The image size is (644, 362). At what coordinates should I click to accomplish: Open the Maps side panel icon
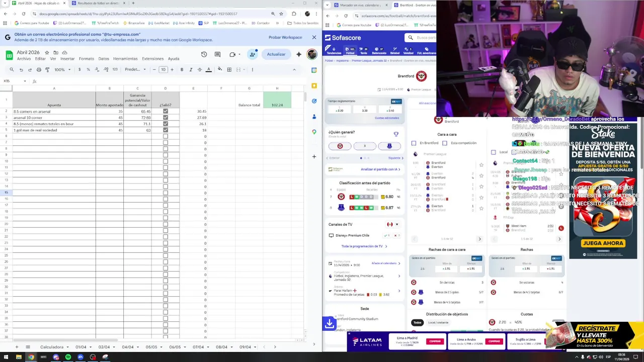tap(314, 132)
